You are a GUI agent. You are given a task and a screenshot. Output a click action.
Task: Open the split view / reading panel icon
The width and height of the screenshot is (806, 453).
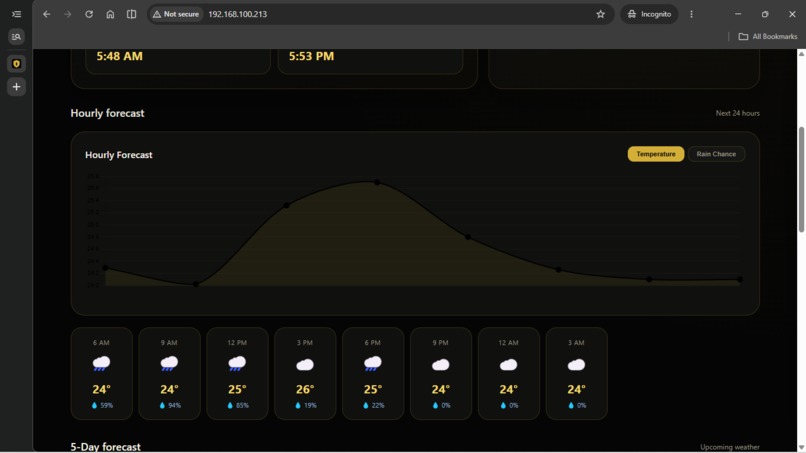pyautogui.click(x=132, y=14)
